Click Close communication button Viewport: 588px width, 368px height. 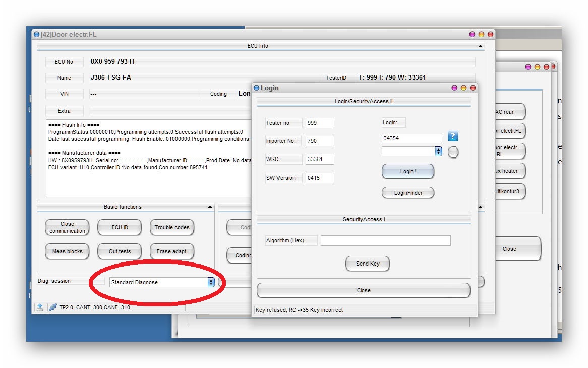tap(67, 227)
